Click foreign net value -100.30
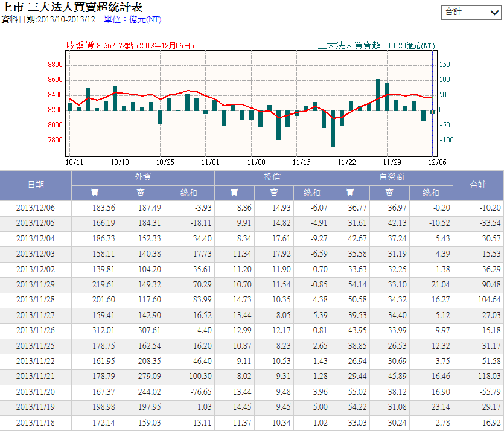 tap(199, 376)
